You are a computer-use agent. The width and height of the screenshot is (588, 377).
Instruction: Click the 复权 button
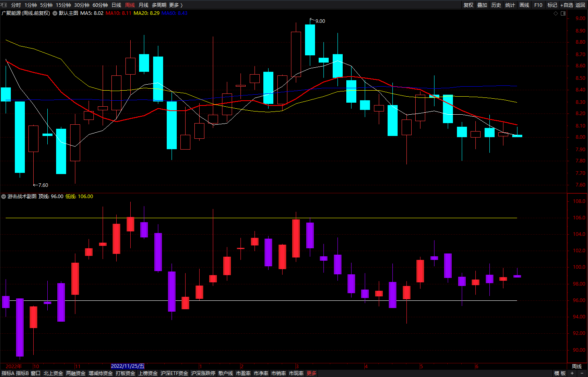pos(469,5)
